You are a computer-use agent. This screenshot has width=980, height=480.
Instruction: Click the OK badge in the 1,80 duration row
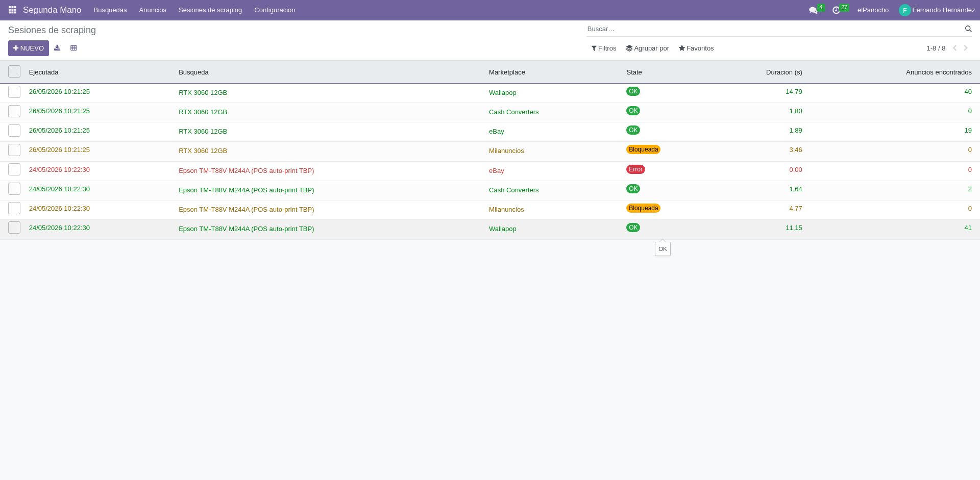(633, 111)
